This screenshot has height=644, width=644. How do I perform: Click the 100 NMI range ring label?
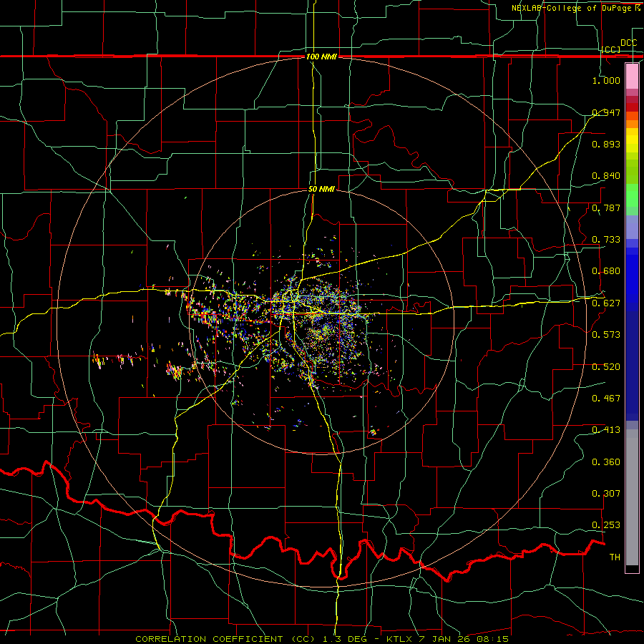point(321,57)
